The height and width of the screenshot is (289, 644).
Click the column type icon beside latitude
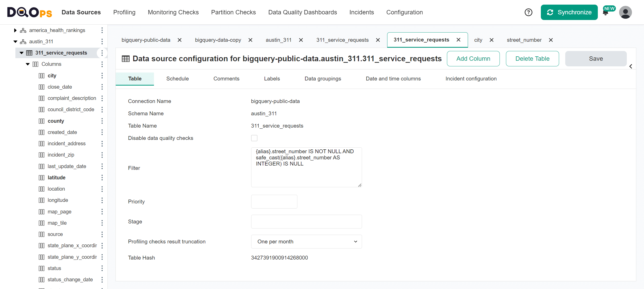[42, 178]
